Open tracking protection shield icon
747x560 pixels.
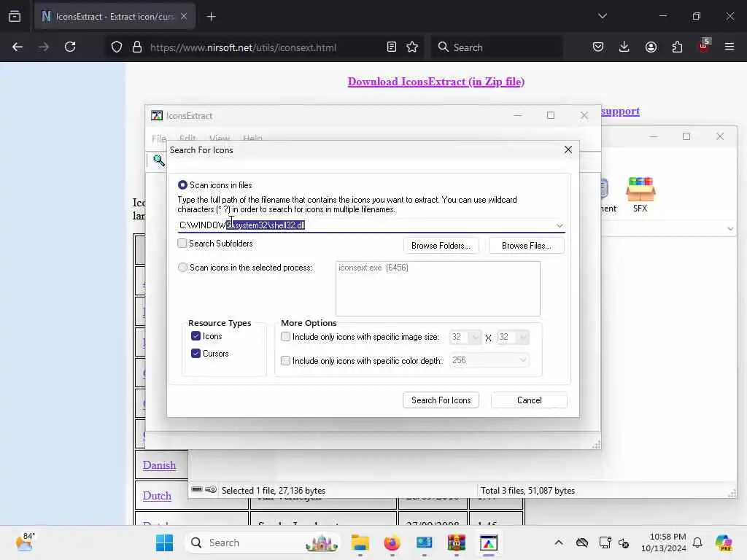tap(117, 47)
